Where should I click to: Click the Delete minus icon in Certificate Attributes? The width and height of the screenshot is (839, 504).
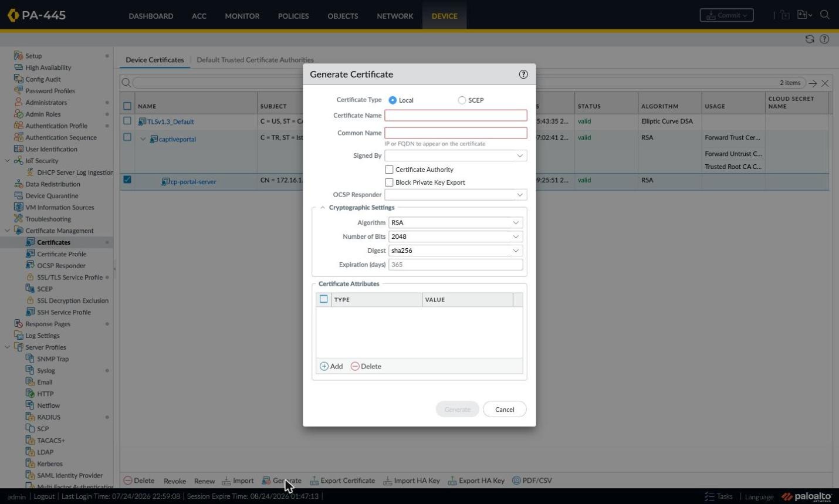point(355,366)
